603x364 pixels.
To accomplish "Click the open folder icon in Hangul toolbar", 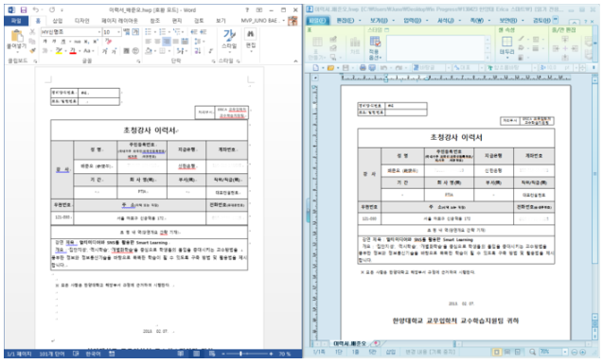I will (330, 68).
